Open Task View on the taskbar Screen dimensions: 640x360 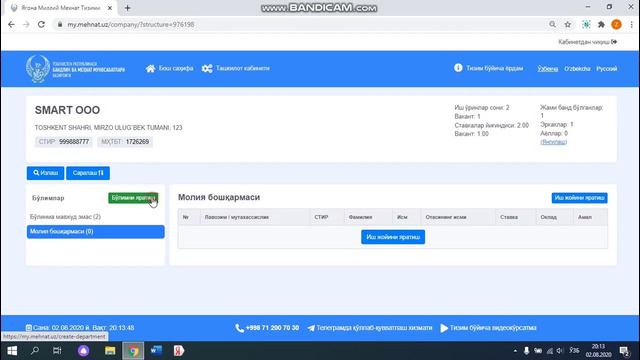pyautogui.click(x=57, y=351)
